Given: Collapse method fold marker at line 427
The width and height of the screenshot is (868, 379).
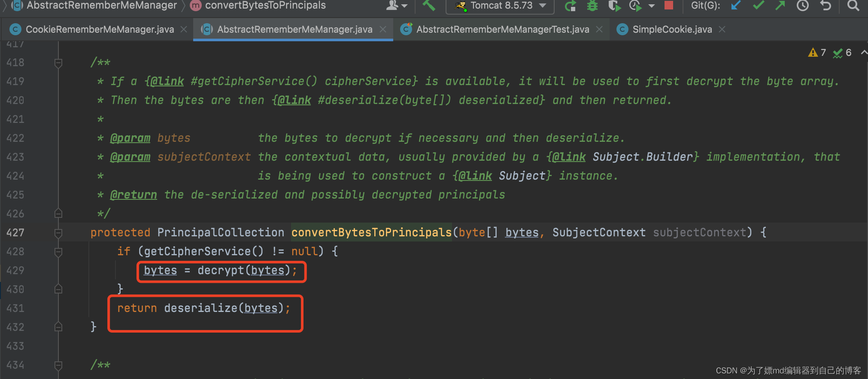Looking at the screenshot, I should [58, 232].
